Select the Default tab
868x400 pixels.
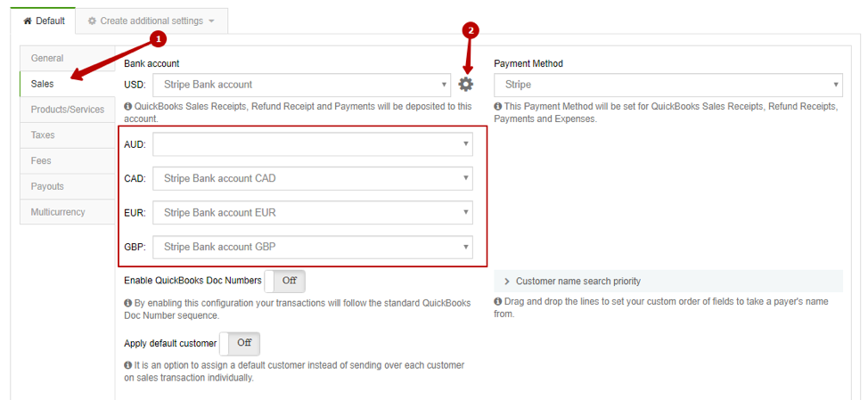coord(43,21)
